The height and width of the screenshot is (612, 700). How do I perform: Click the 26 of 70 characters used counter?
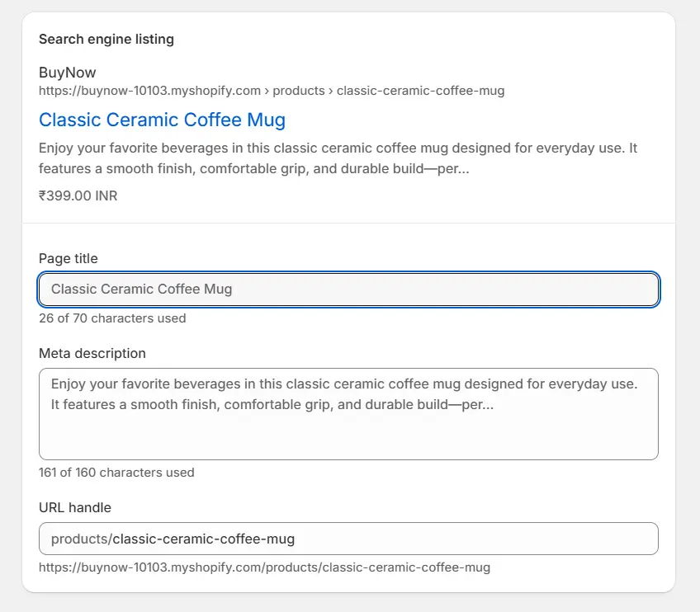[x=111, y=318]
